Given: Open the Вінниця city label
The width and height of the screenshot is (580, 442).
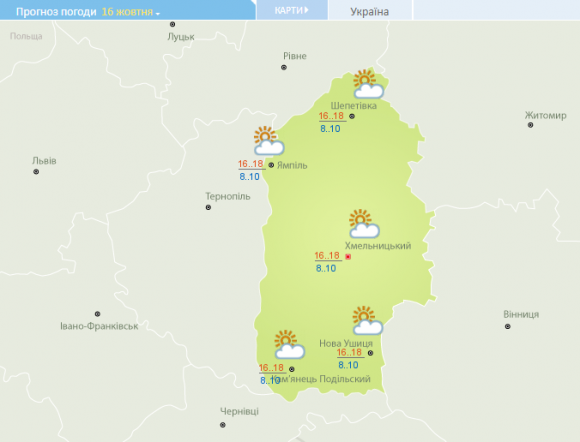Looking at the screenshot, I should (x=521, y=314).
